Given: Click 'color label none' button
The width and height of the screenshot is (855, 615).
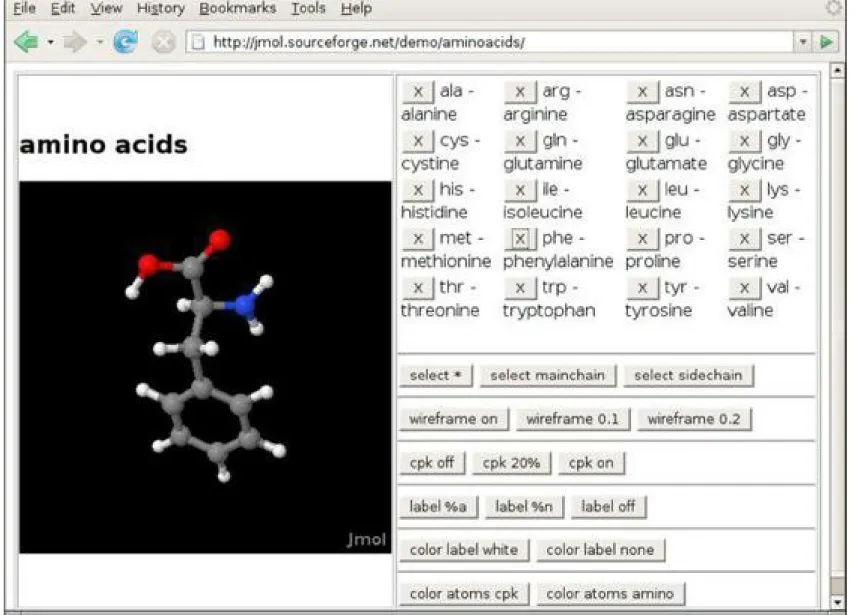Looking at the screenshot, I should [x=600, y=550].
